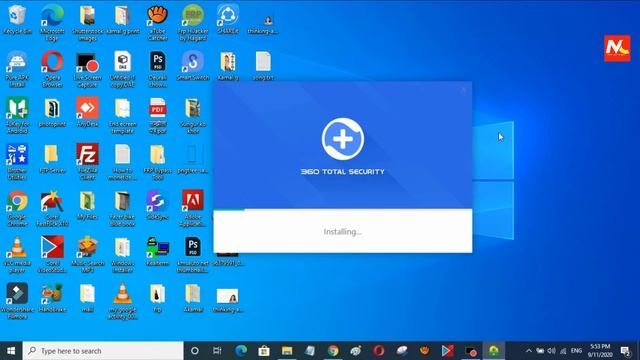Screen dimensions: 640x360
Task: Open the HandBrake desktop shortcut
Action: (52, 298)
